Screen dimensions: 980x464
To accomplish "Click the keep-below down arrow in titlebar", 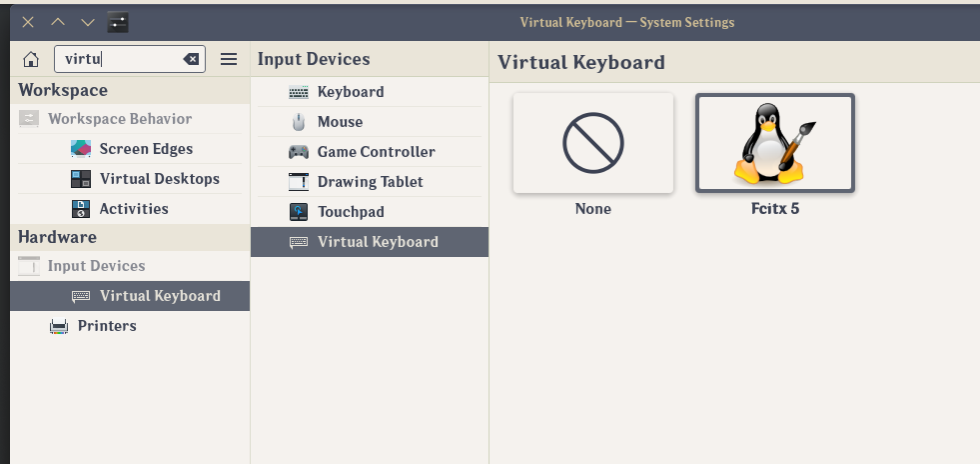I will coord(88,23).
